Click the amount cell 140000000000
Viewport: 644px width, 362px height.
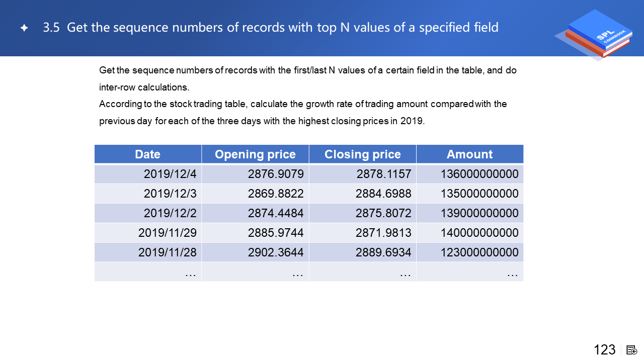(x=479, y=233)
